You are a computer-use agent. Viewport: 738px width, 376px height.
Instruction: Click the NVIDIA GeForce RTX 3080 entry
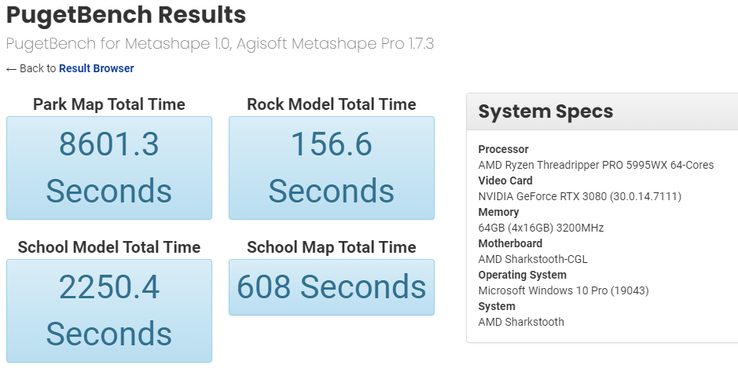coord(580,196)
